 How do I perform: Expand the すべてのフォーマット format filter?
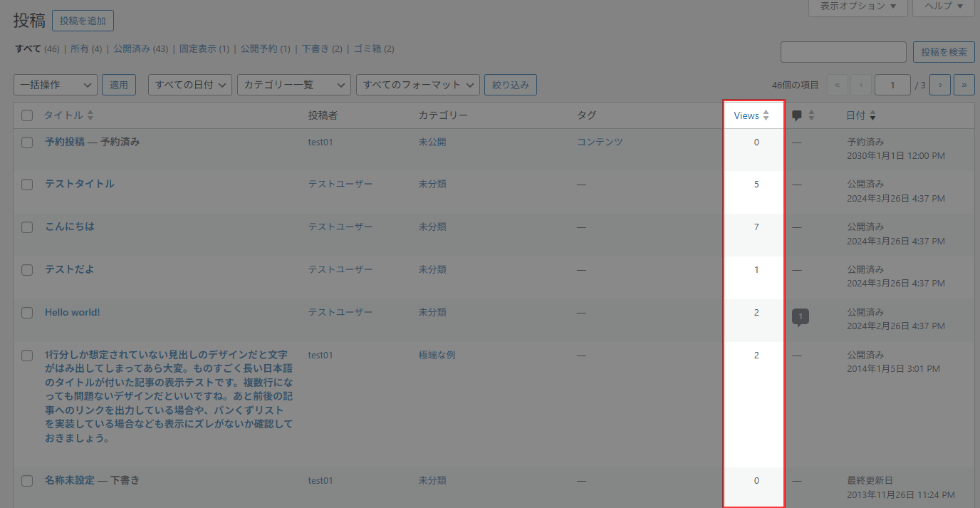pos(417,85)
